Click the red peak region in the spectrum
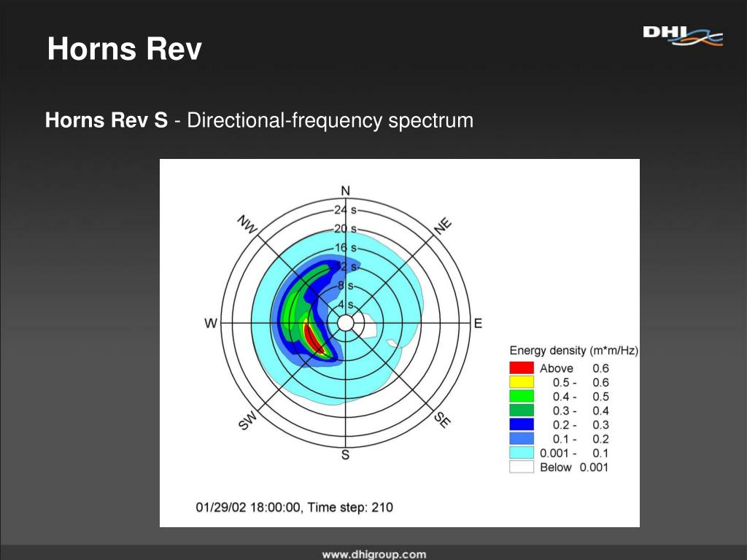The image size is (747, 560). click(314, 338)
